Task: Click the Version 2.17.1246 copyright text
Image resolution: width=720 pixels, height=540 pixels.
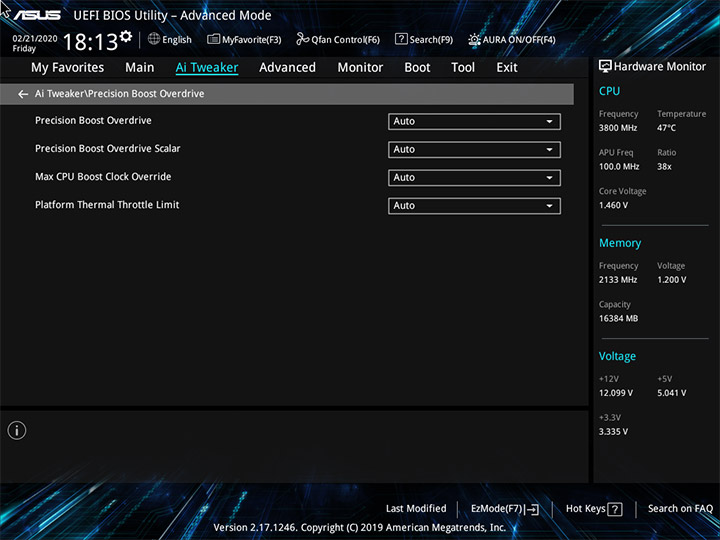Action: pyautogui.click(x=360, y=528)
